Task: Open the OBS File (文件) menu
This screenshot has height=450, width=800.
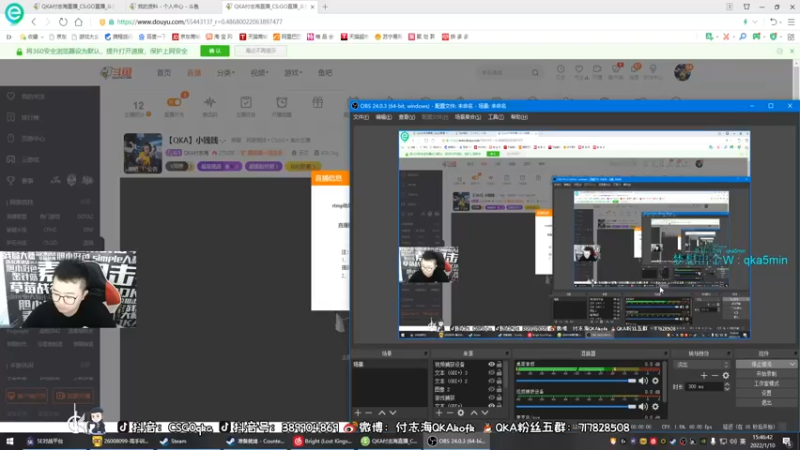Action: coord(361,117)
